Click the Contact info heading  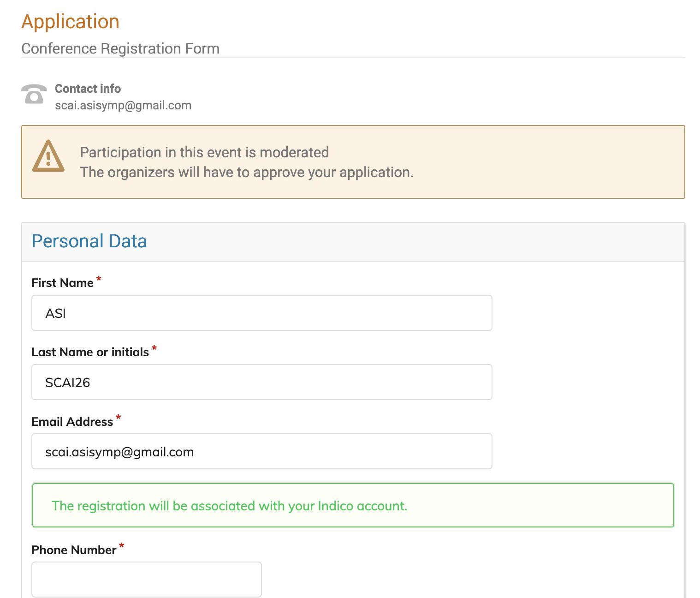tap(88, 89)
